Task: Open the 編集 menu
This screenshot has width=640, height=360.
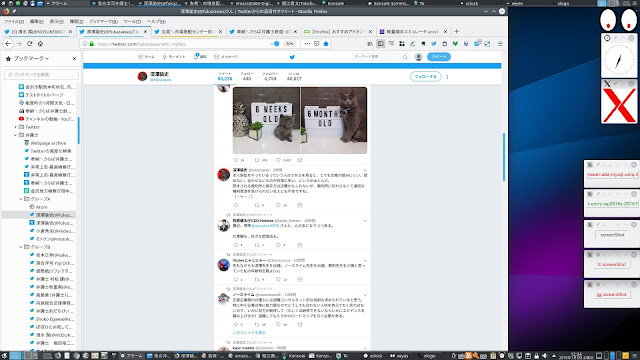Action: [36, 21]
